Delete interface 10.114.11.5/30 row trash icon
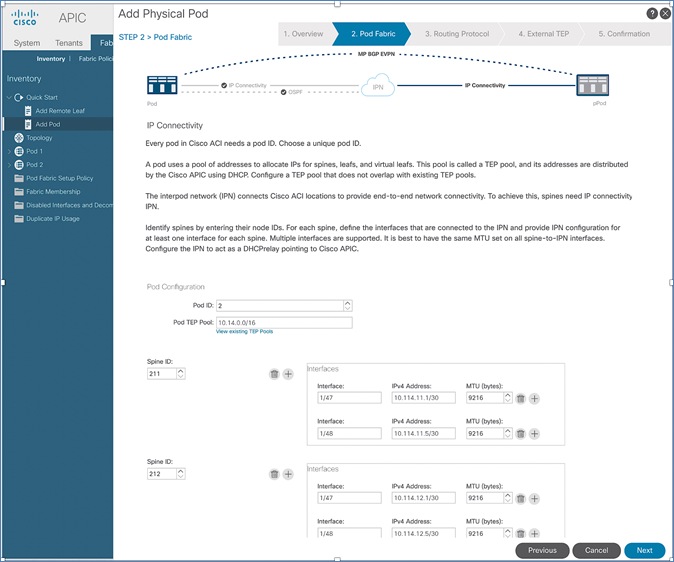 click(x=521, y=434)
